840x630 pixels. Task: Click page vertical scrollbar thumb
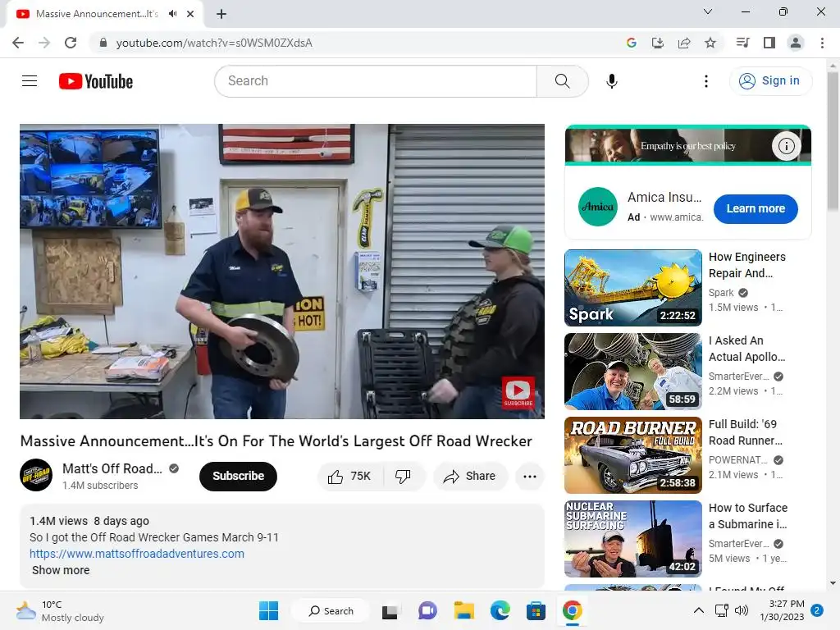tap(833, 140)
